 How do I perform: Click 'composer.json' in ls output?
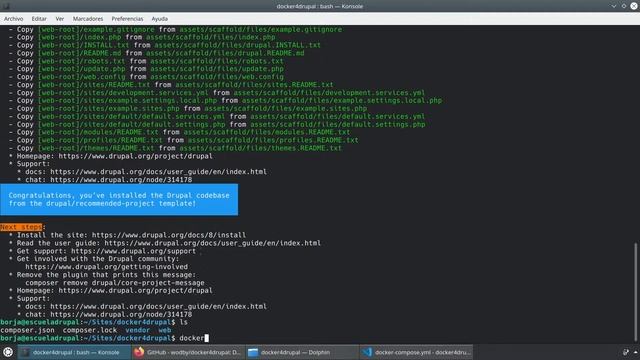(x=27, y=330)
